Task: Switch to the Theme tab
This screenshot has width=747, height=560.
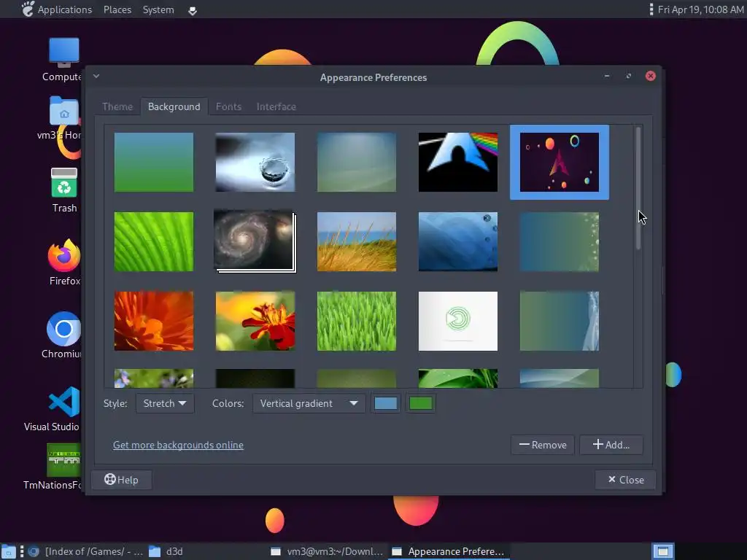Action: [x=117, y=106]
